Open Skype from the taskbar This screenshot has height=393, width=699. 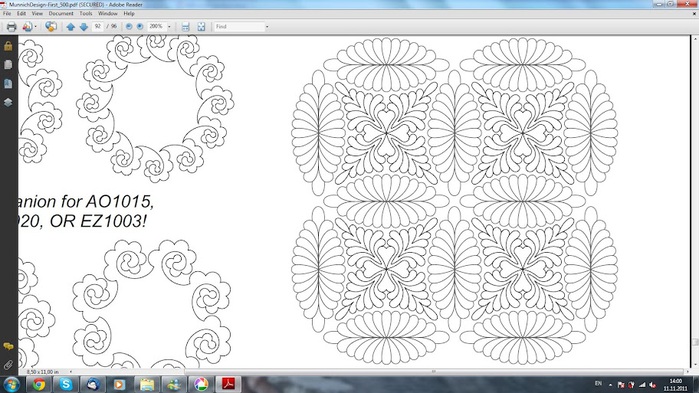pyautogui.click(x=66, y=384)
